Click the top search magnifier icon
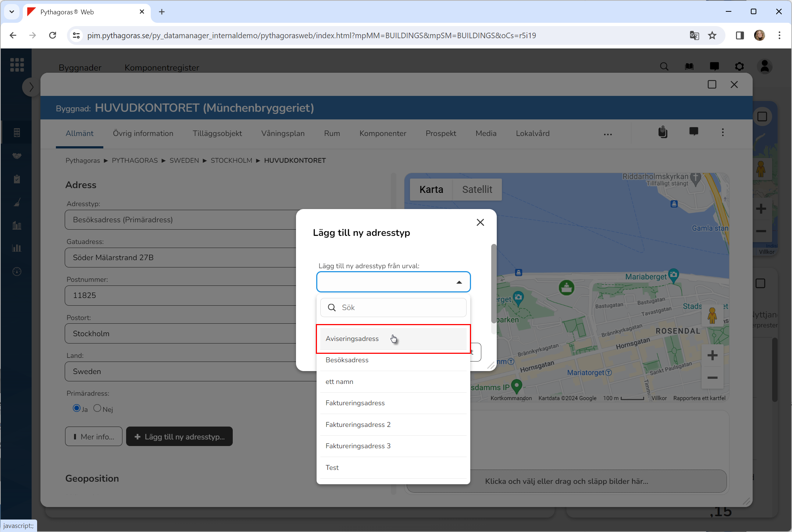 point(664,66)
